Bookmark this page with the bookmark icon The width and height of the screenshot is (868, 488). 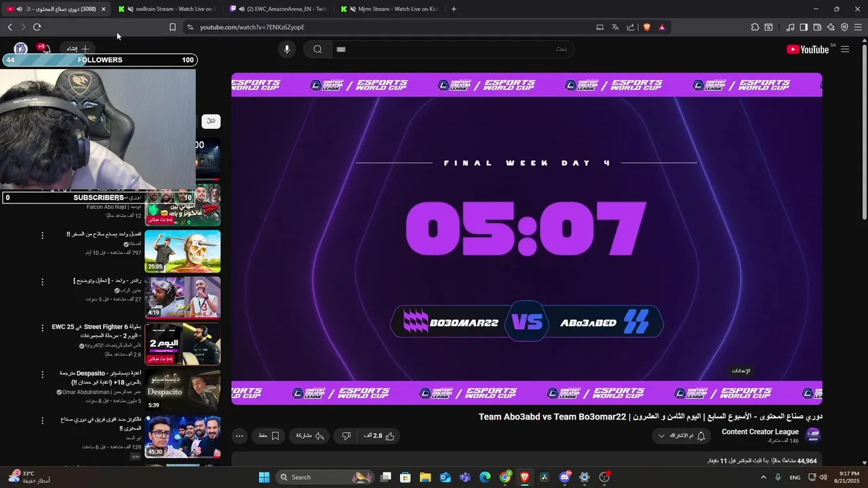click(172, 27)
